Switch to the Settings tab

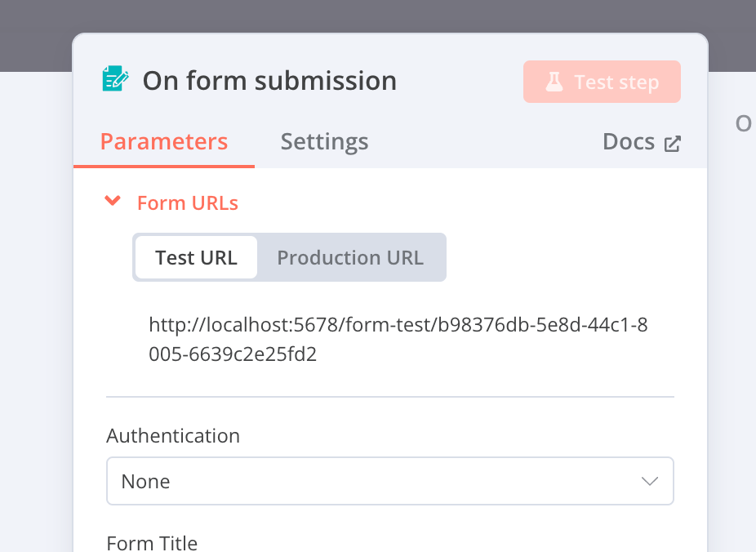tap(324, 141)
